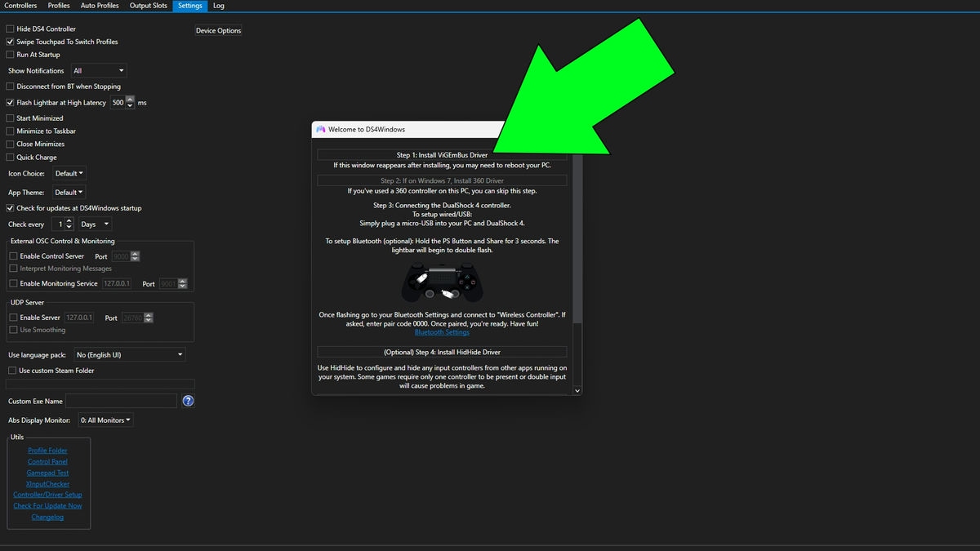Open the App Theme dropdown
Screen dimensions: 980x551
69,192
